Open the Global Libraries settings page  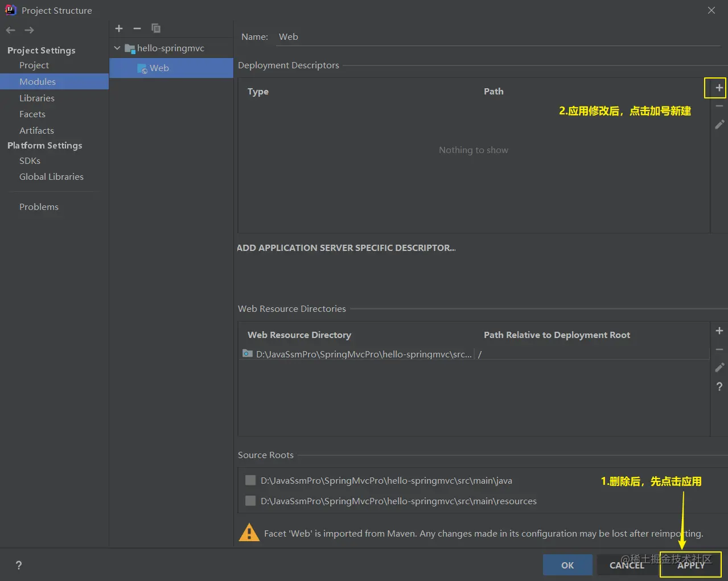point(51,176)
